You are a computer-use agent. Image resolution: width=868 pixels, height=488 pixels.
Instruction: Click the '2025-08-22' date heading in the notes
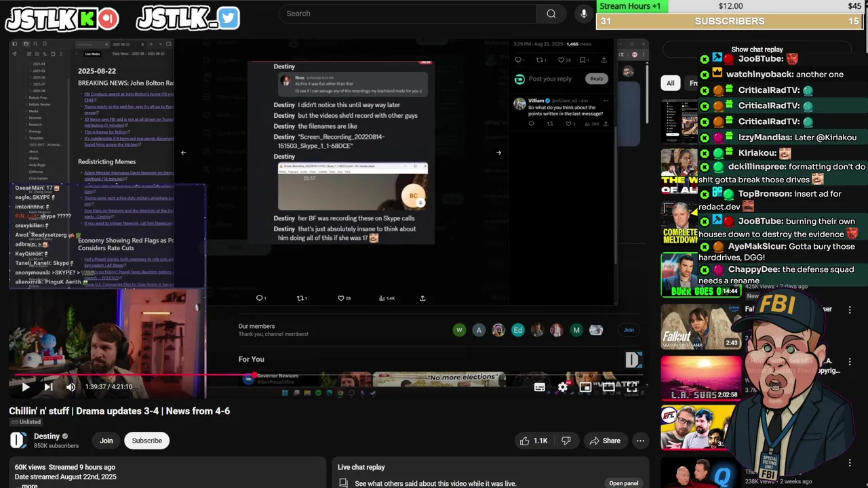click(x=97, y=70)
